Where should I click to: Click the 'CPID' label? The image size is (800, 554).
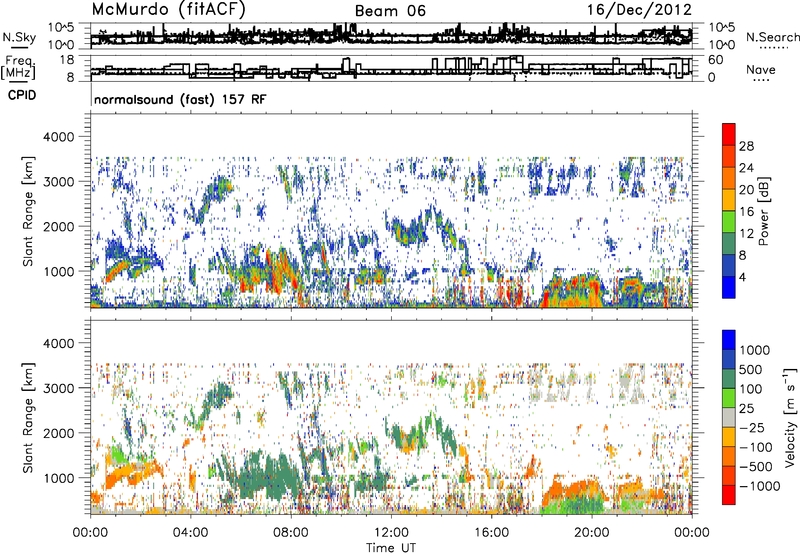click(22, 95)
